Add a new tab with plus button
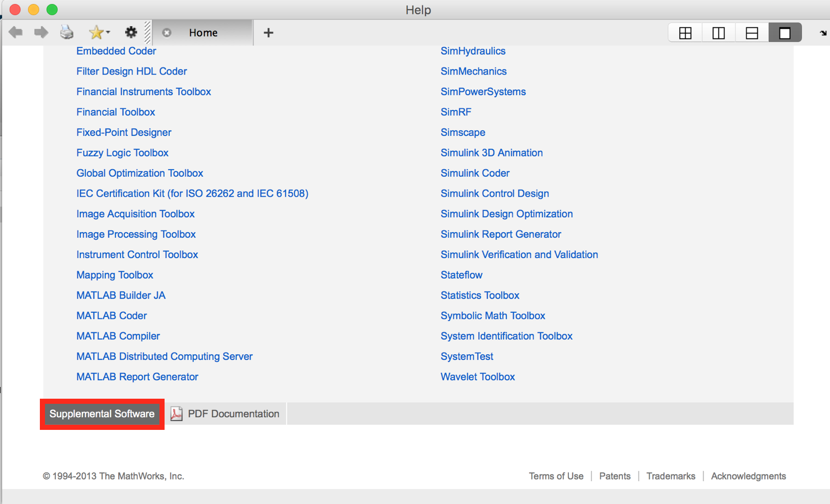The image size is (830, 504). 268,33
